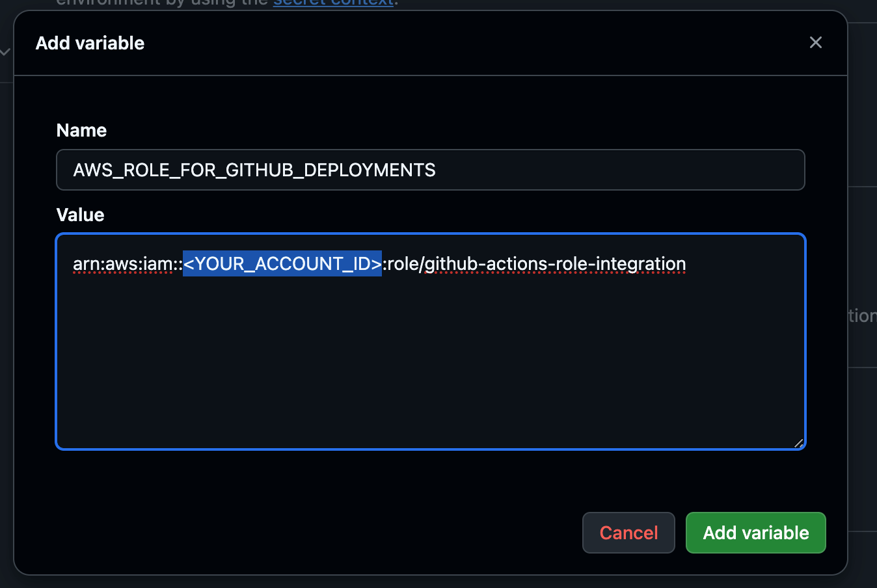877x588 pixels.
Task: Cancel adding the variable
Action: (628, 533)
